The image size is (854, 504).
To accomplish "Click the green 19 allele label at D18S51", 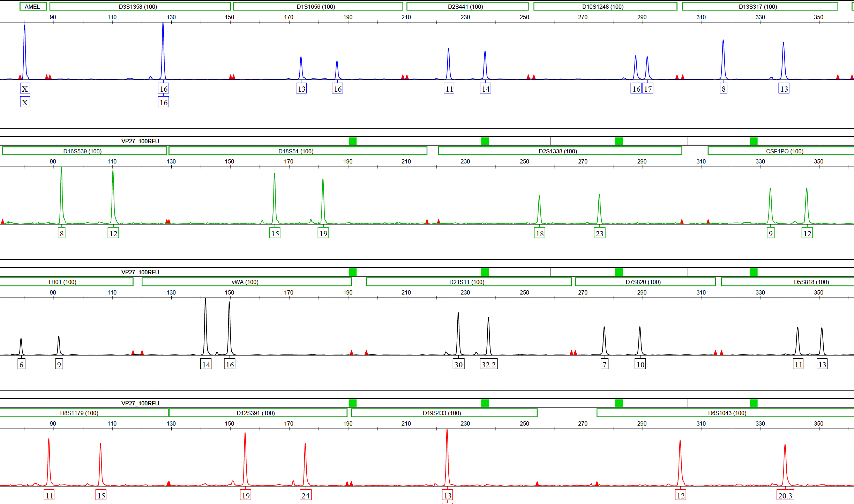I will click(323, 234).
